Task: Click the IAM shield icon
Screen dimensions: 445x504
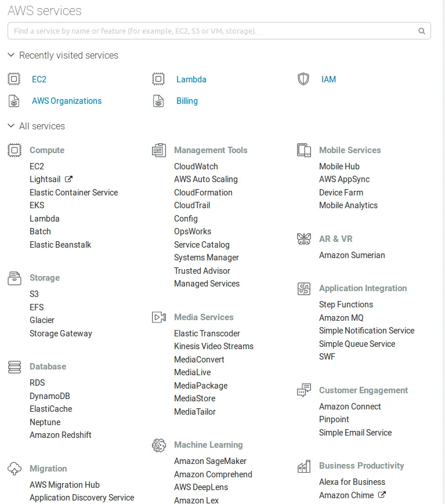Action: pyautogui.click(x=303, y=79)
